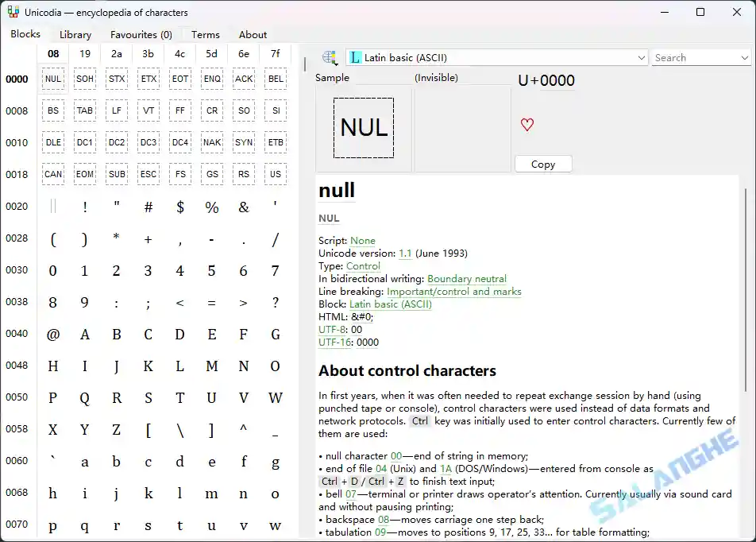Select letter A in the character grid
The width and height of the screenshot is (756, 542).
pos(85,334)
